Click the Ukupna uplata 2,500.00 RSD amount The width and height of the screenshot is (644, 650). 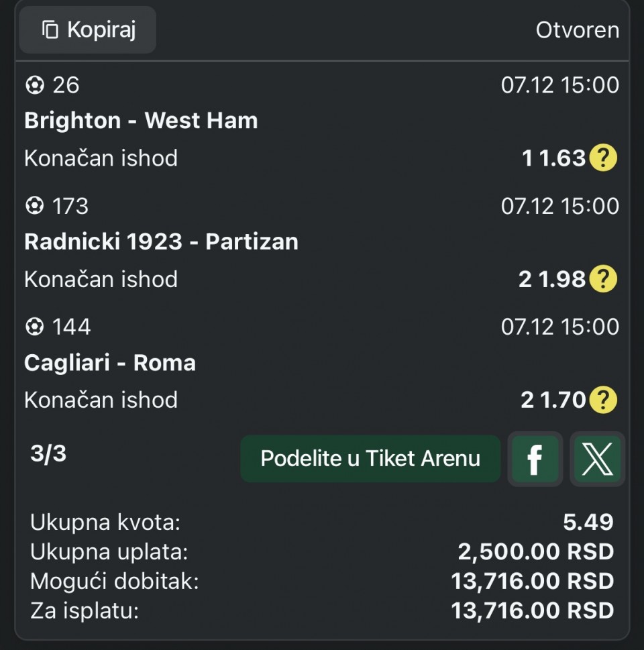(x=535, y=551)
